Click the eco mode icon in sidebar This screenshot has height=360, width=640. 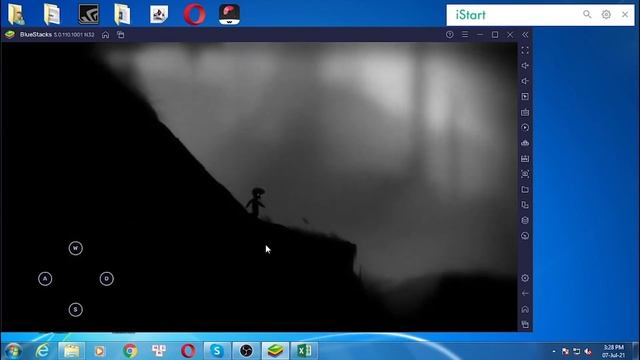coord(525,236)
